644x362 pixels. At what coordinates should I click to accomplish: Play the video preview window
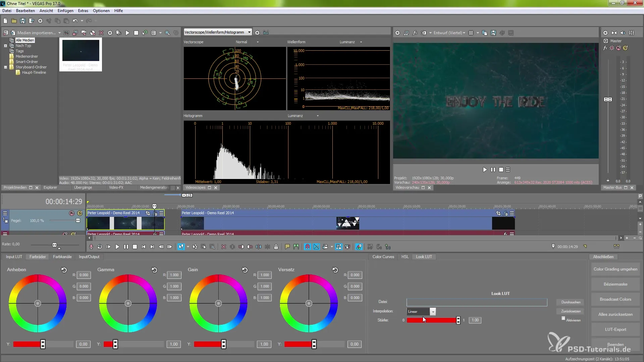485,170
